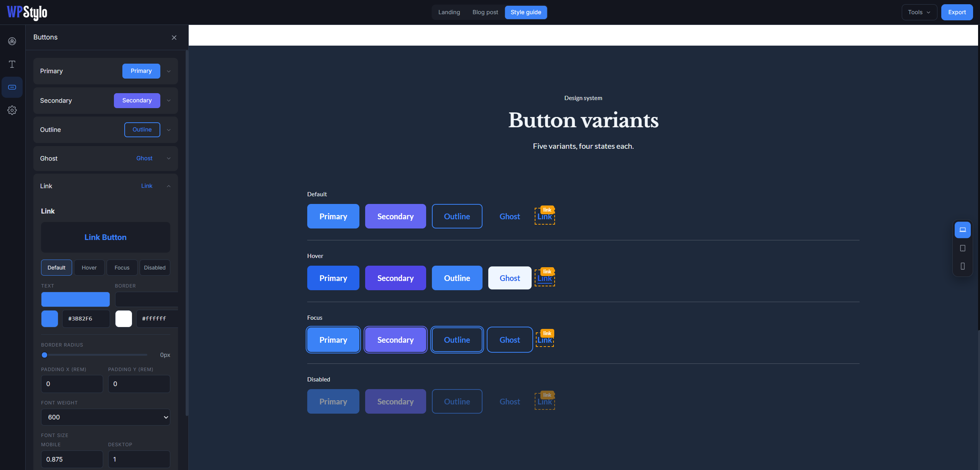Click orange link badge in Disabled row
Screen dimensions: 980x470
(547, 395)
